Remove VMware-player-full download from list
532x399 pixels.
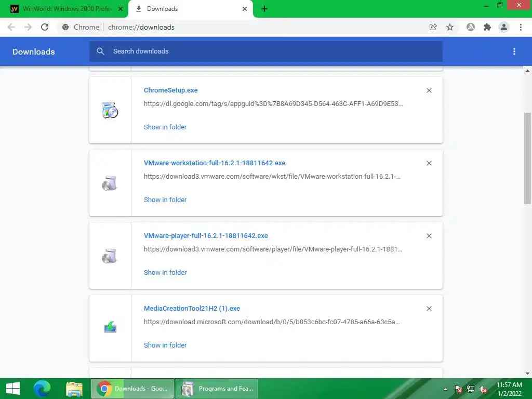click(x=429, y=236)
